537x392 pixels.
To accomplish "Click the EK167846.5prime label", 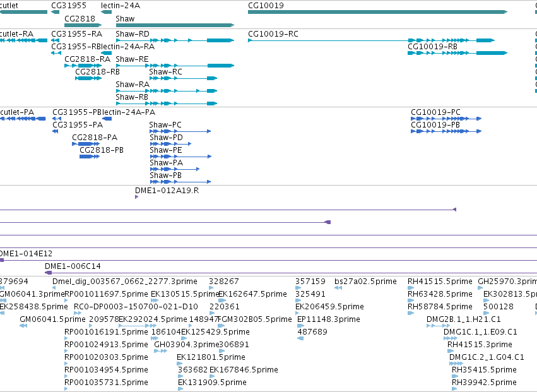I will pos(244,370).
